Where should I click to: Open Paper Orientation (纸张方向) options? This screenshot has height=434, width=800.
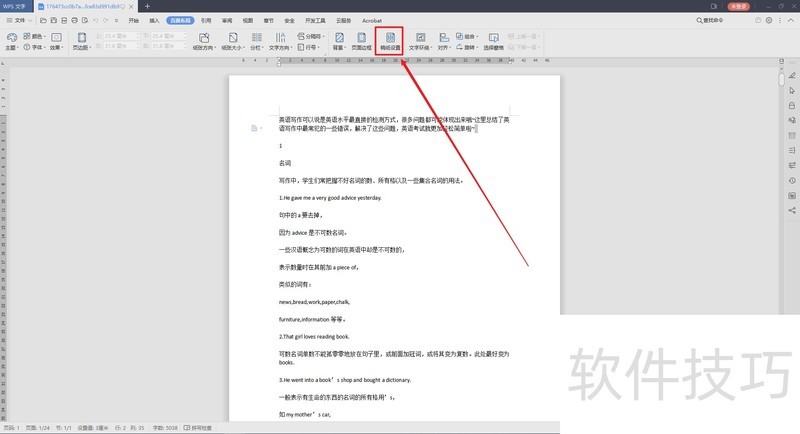[x=204, y=41]
